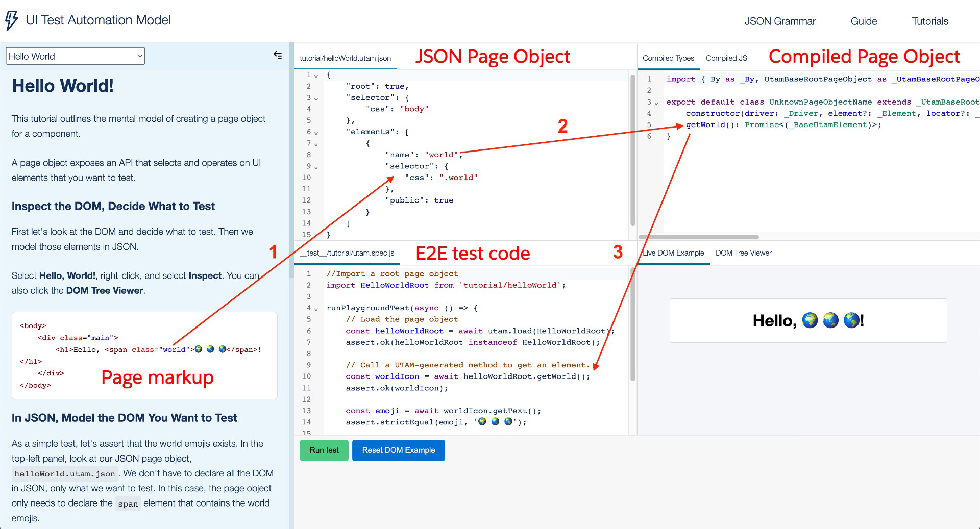Collapse the class definition fold in Compiled Types
This screenshot has height=529, width=980.
pos(655,102)
